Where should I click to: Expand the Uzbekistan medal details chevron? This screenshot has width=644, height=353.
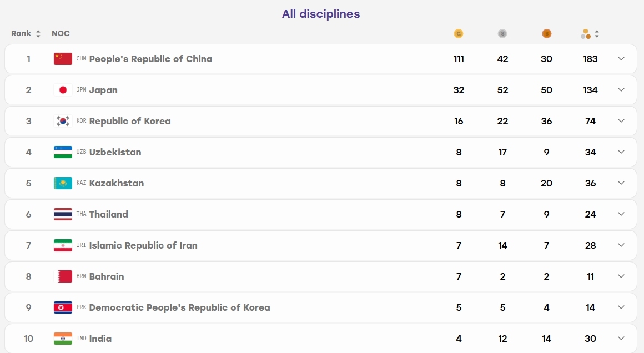[x=621, y=152]
